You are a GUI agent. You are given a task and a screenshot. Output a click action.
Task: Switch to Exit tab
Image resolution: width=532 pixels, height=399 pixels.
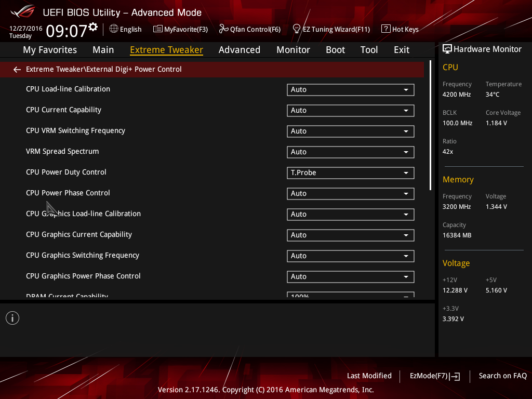tap(402, 50)
